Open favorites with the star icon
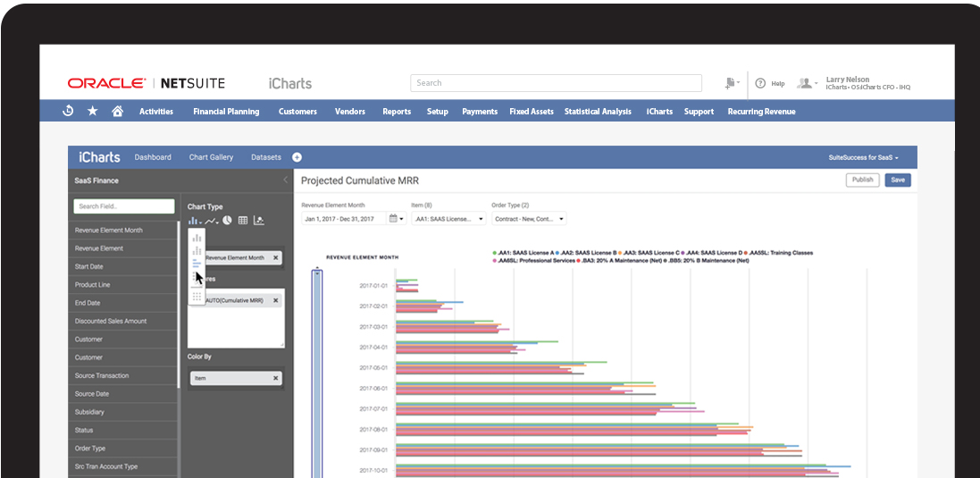This screenshot has width=980, height=478. coord(93,112)
